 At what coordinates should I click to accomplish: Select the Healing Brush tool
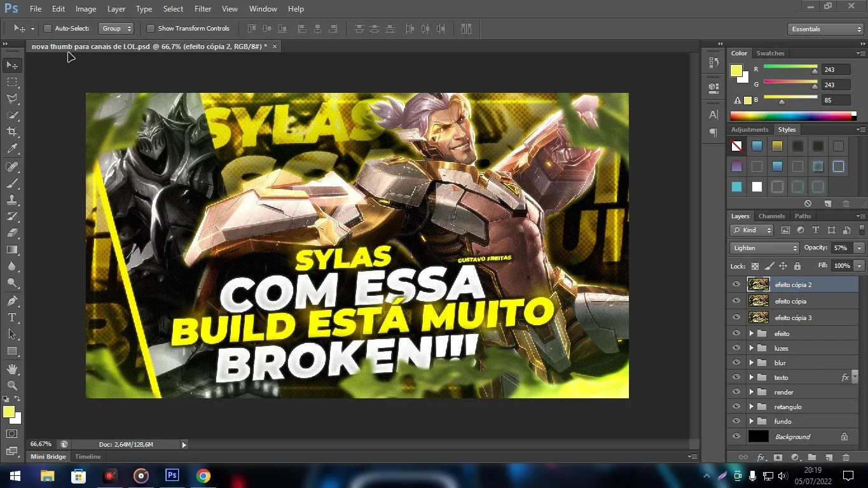coord(12,167)
